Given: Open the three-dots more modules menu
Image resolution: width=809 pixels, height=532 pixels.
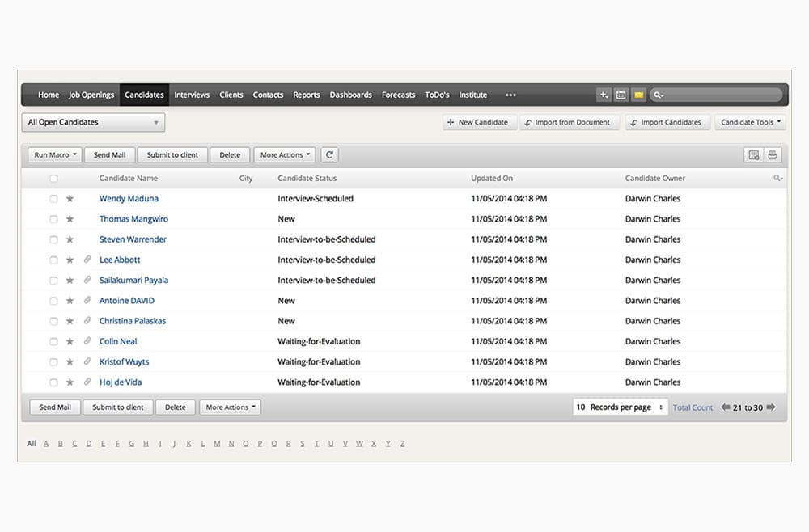Looking at the screenshot, I should click(510, 95).
